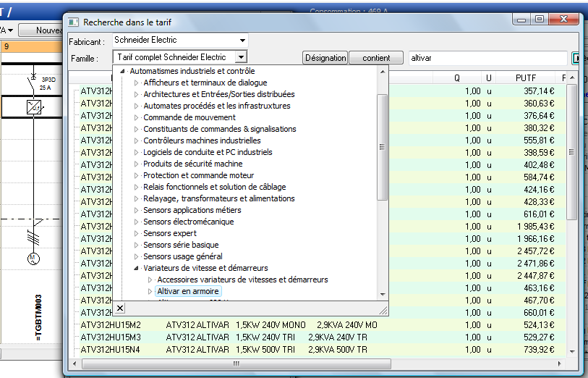
Task: Click the results list vertical scrollbar thumb
Action: [571, 152]
